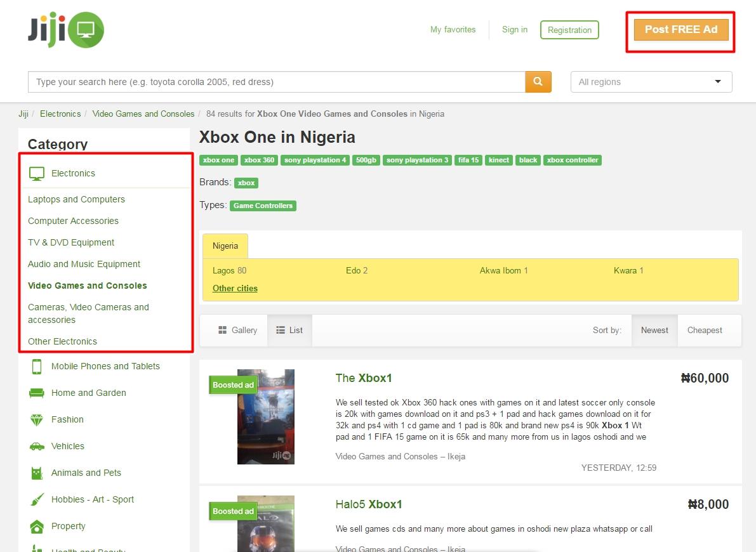
Task: Click the sony playstation 3 tag
Action: [417, 160]
